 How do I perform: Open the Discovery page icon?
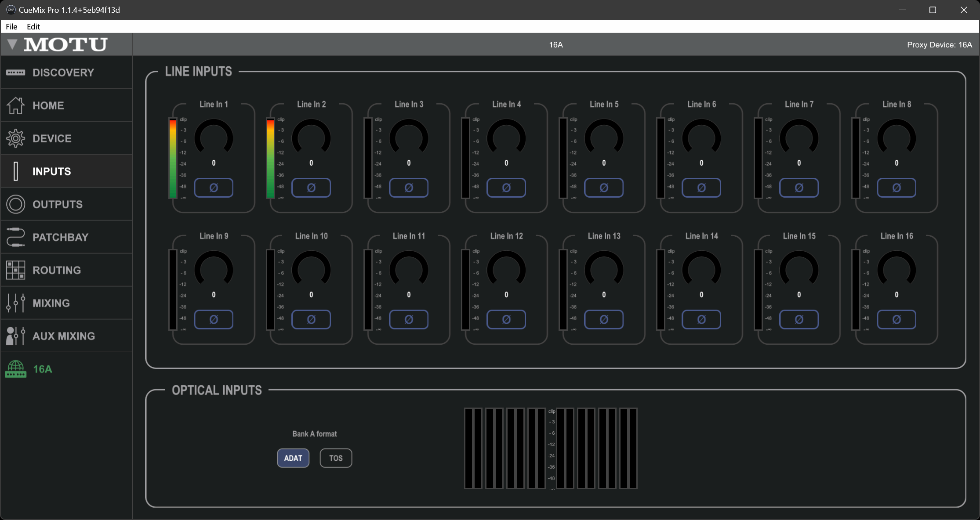pos(16,72)
